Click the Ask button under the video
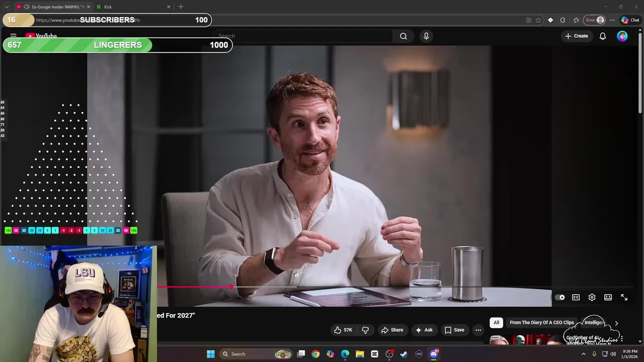This screenshot has width=644, height=362. click(424, 330)
